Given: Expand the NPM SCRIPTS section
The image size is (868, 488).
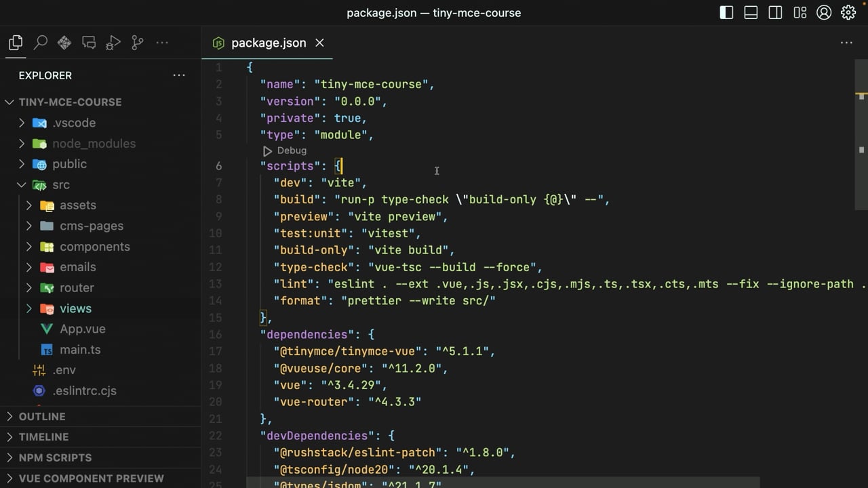Looking at the screenshot, I should [x=100, y=457].
